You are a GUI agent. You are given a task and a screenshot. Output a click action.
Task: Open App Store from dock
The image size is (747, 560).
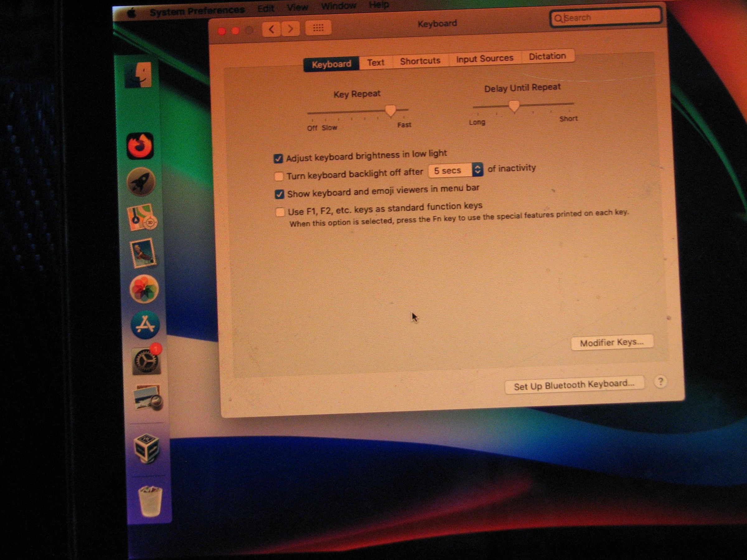(x=145, y=325)
